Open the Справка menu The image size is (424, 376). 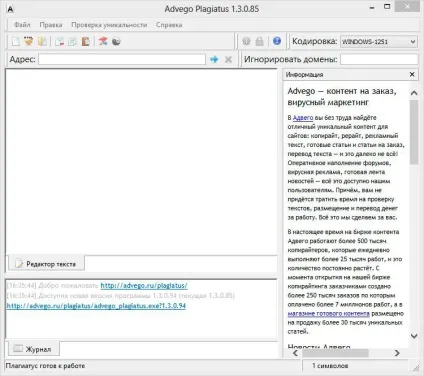point(169,25)
